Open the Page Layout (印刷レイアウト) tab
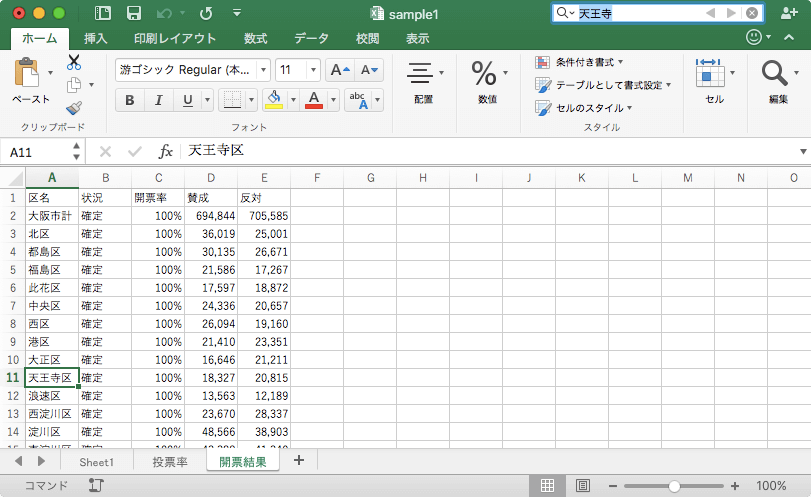 [x=175, y=38]
